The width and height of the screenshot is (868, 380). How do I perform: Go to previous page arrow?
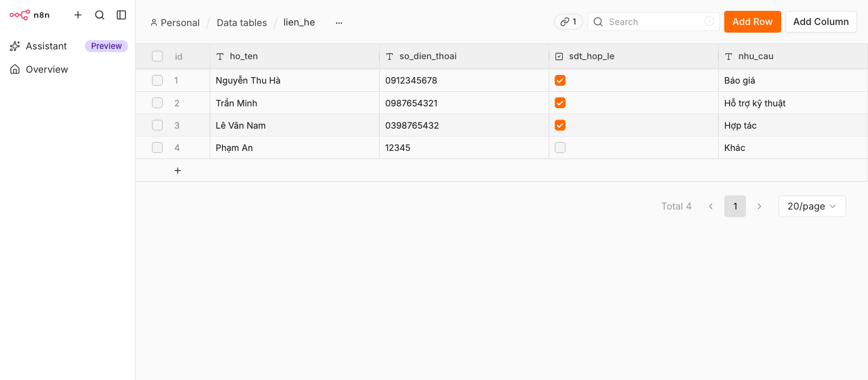pyautogui.click(x=711, y=206)
